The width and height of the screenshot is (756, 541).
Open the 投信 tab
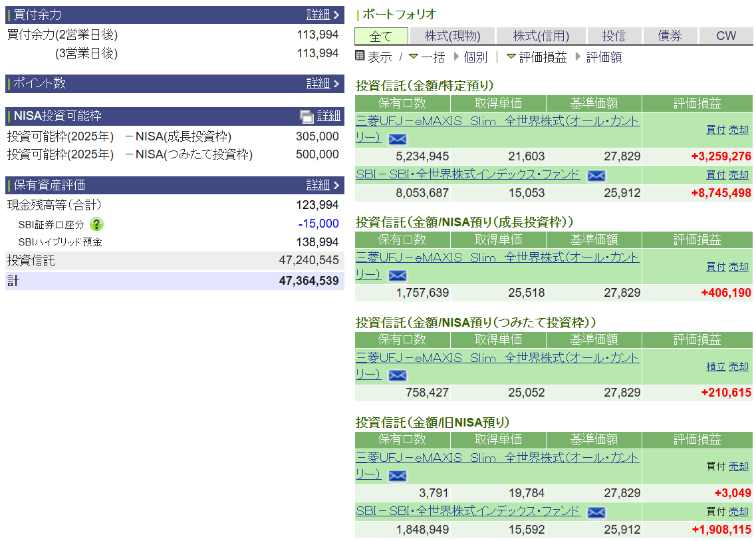[x=614, y=36]
